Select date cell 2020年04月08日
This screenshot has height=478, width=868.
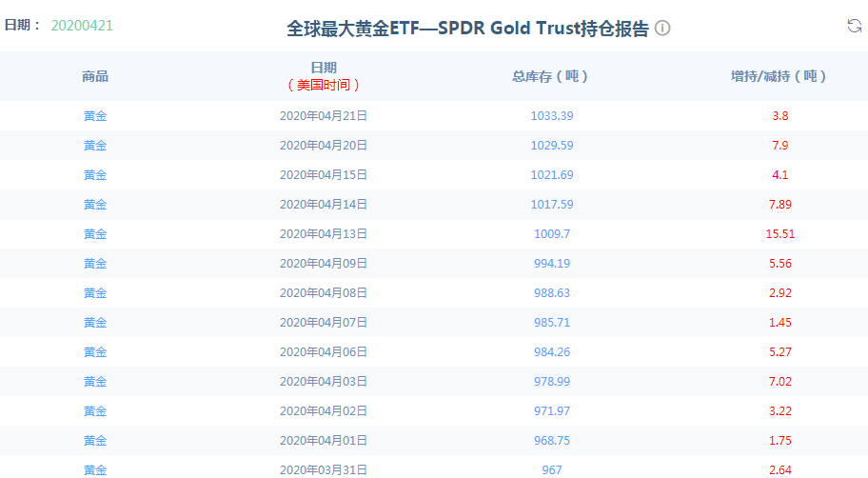(x=324, y=293)
